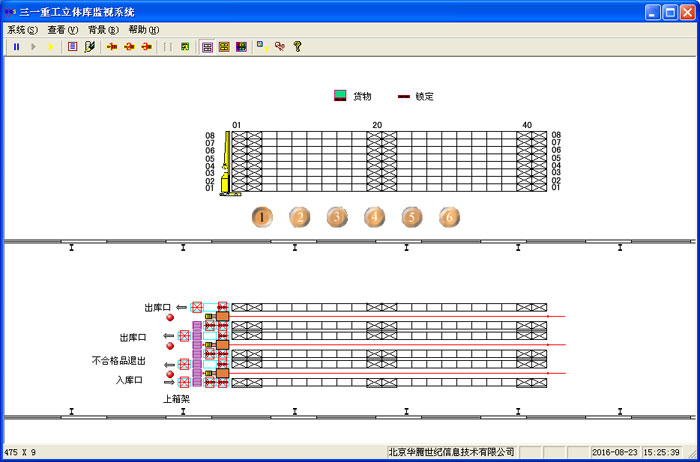
Task: Click the bottom orange stacker in floor plan
Action: 222,373
